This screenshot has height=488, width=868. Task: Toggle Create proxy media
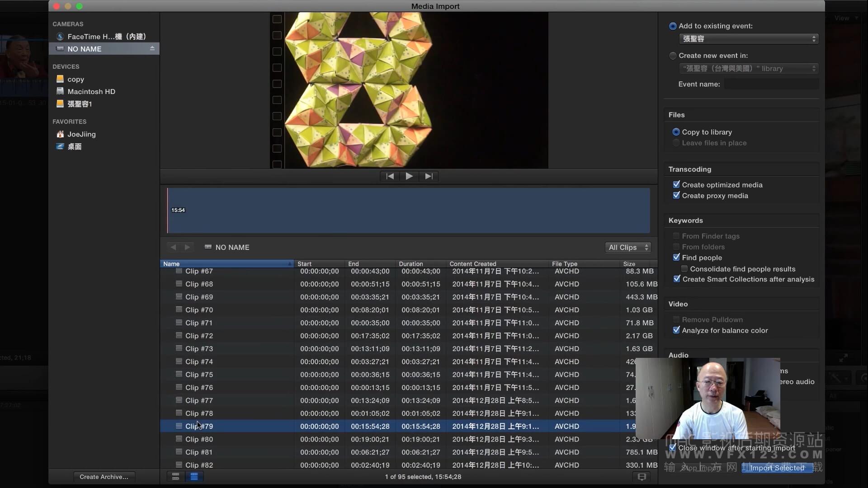[676, 195]
